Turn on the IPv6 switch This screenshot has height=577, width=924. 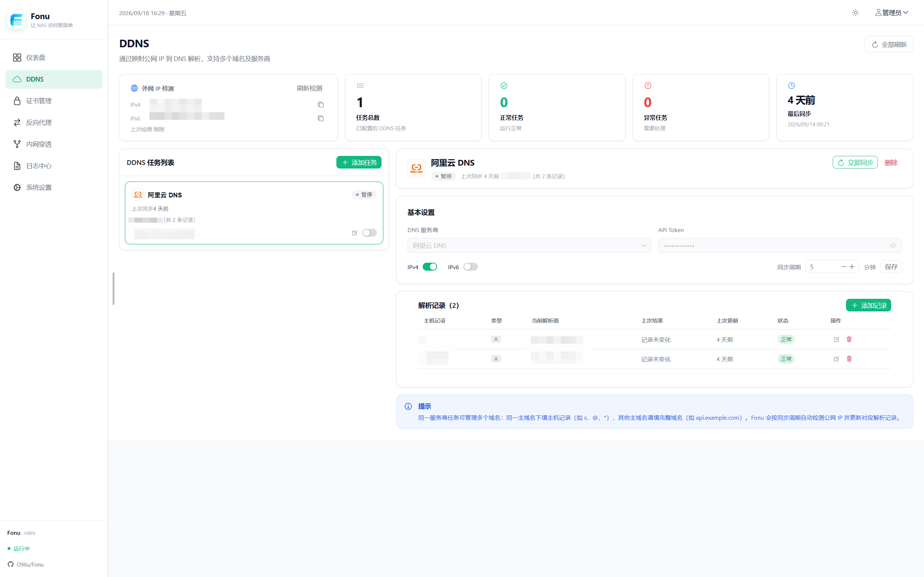click(x=470, y=267)
